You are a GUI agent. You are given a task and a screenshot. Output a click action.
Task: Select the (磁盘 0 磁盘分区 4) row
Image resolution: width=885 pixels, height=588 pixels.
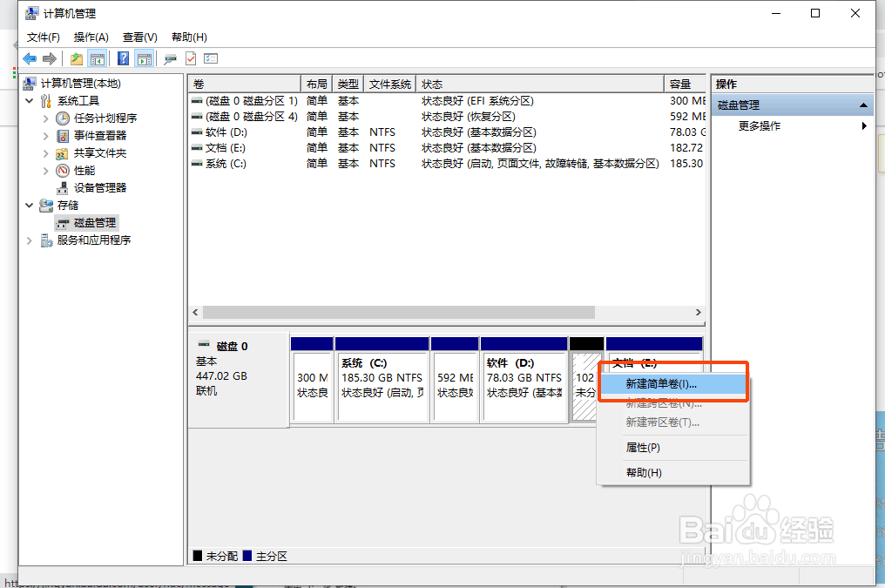448,117
